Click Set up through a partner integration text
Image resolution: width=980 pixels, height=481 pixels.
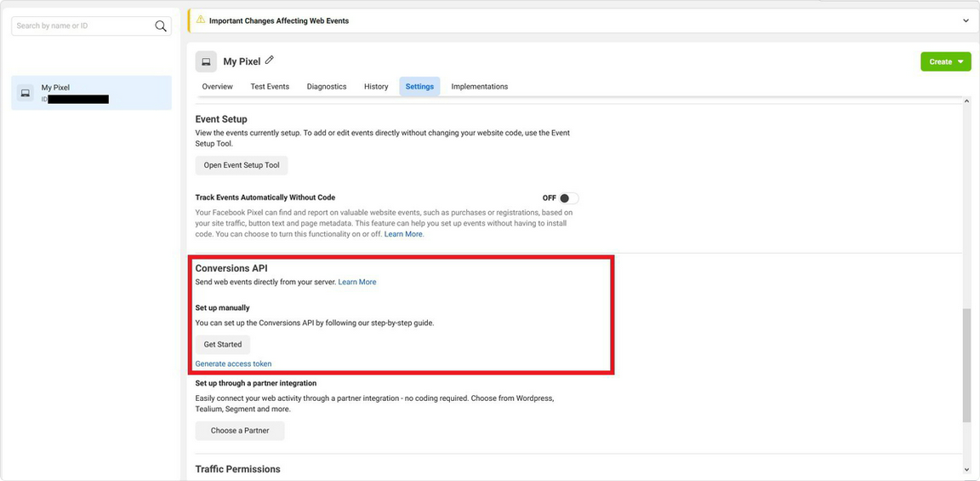256,383
